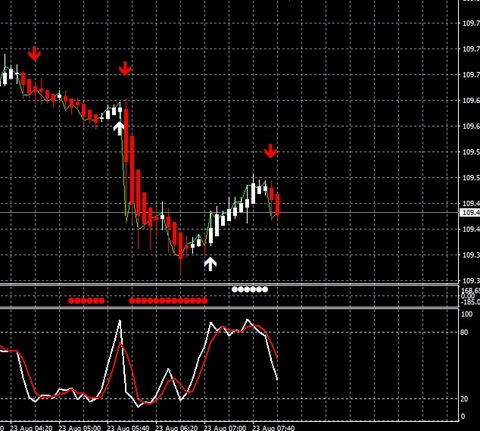Click the stochastic level label 80
The width and height of the screenshot is (480, 431).
coord(465,332)
